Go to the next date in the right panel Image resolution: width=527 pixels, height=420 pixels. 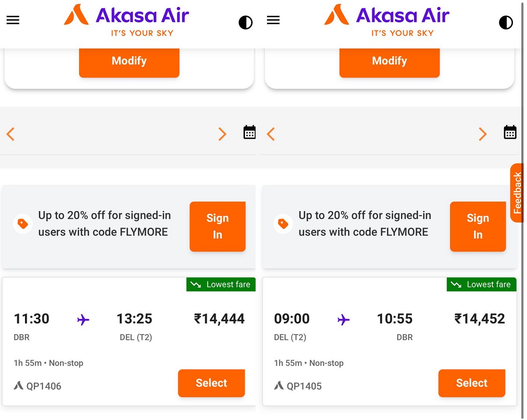click(x=483, y=134)
